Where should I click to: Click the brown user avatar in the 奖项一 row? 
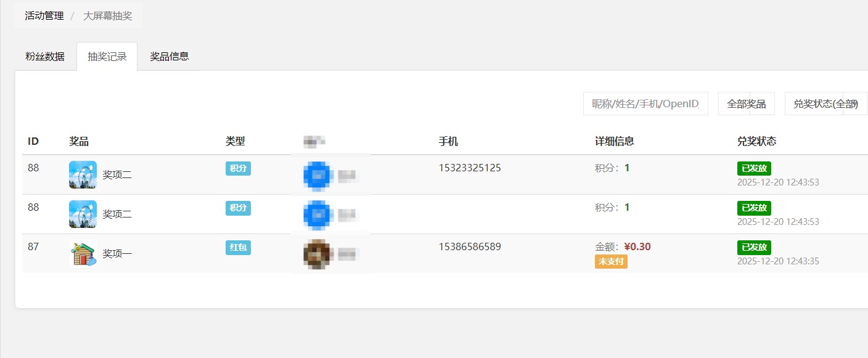317,253
